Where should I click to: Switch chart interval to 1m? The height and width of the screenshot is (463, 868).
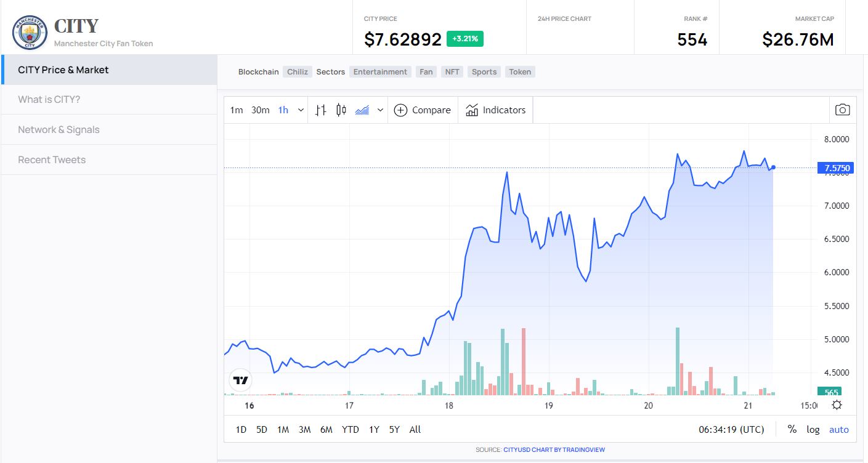[x=237, y=110]
